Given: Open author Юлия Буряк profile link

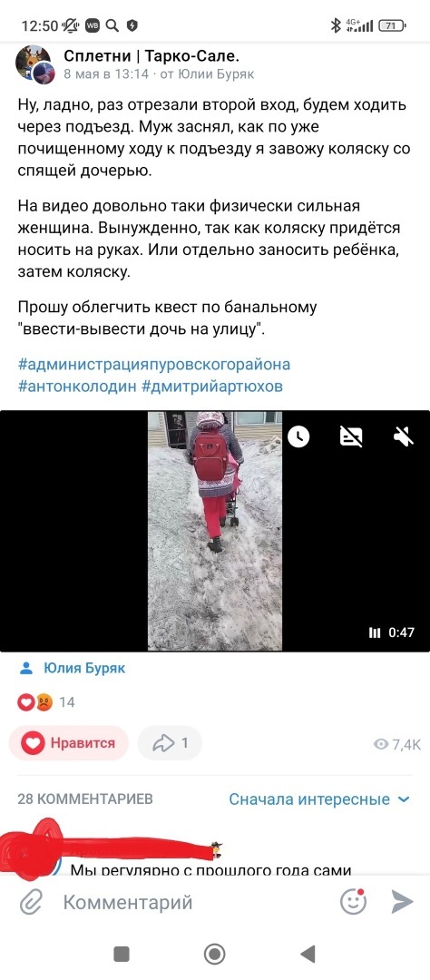Looking at the screenshot, I should pos(84,668).
